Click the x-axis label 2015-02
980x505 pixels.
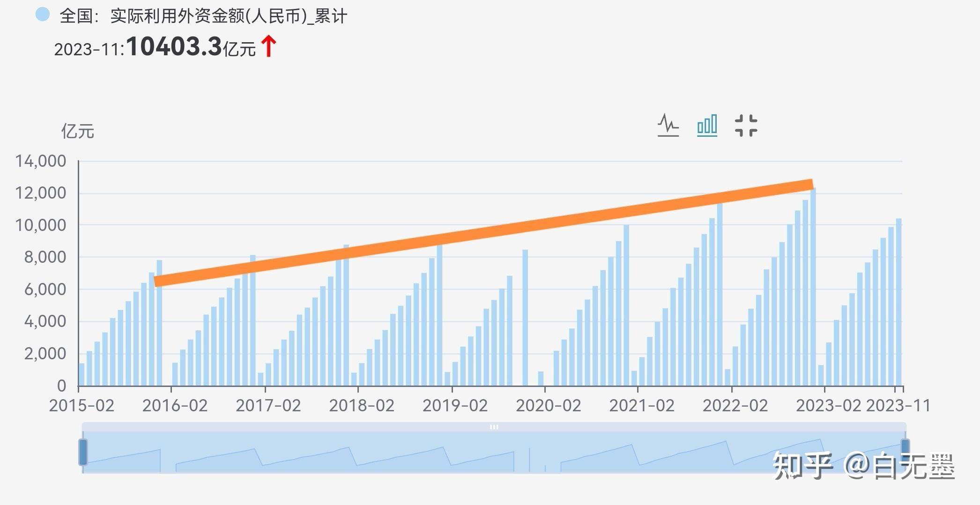pos(82,406)
